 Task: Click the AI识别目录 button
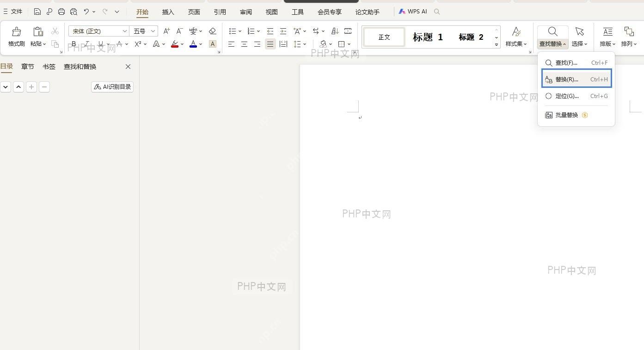pos(112,86)
